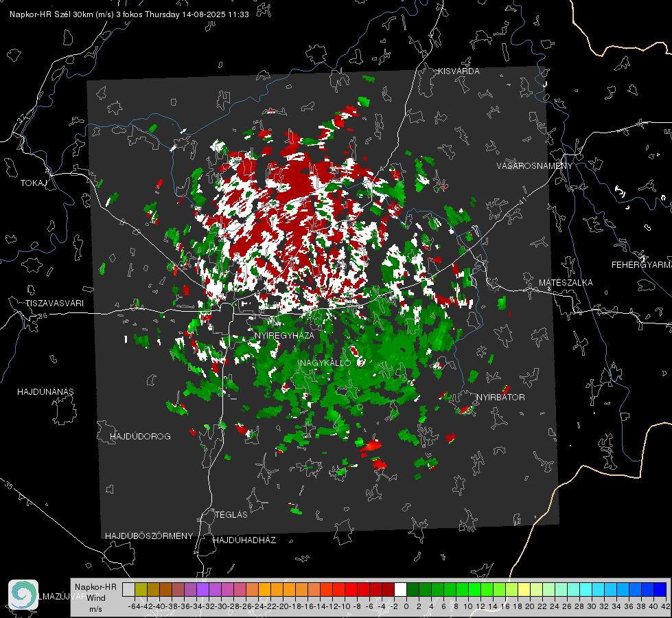The image size is (672, 618).
Task: Pick the dark green swatch between 0 and 2
Action: click(x=413, y=590)
